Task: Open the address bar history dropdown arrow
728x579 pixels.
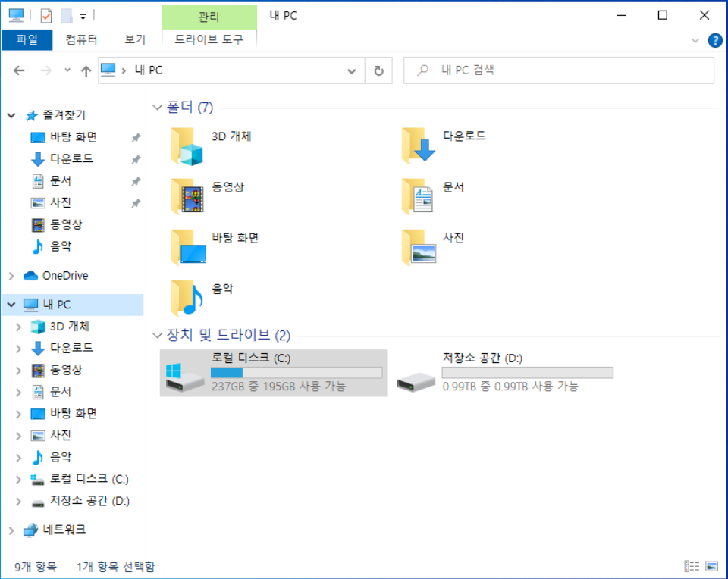Action: coord(351,70)
